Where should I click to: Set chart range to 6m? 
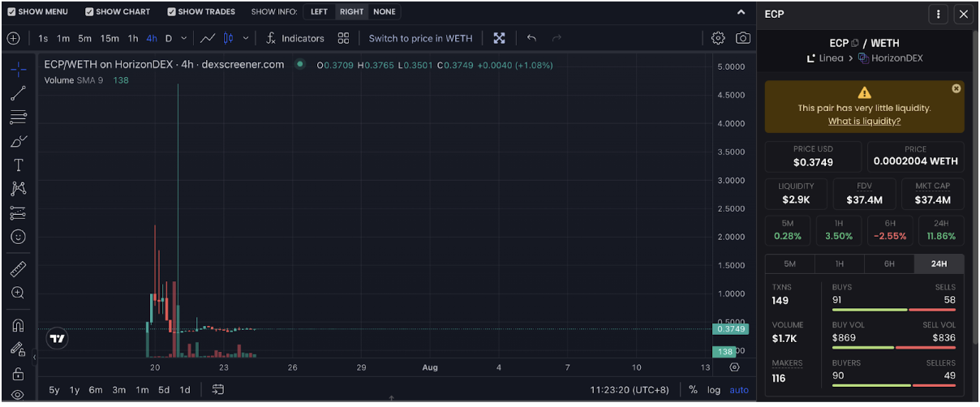pyautogui.click(x=96, y=390)
